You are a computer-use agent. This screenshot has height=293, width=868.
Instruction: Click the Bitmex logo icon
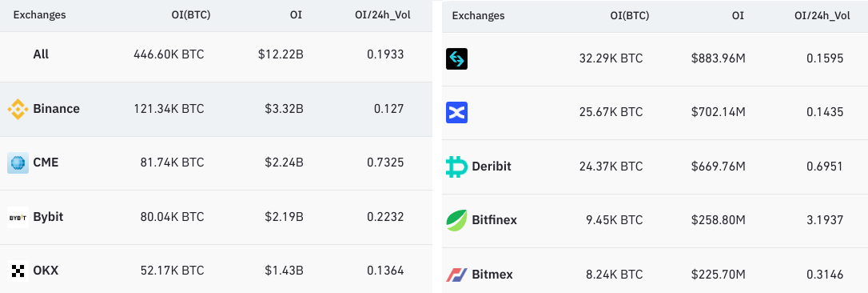(456, 274)
